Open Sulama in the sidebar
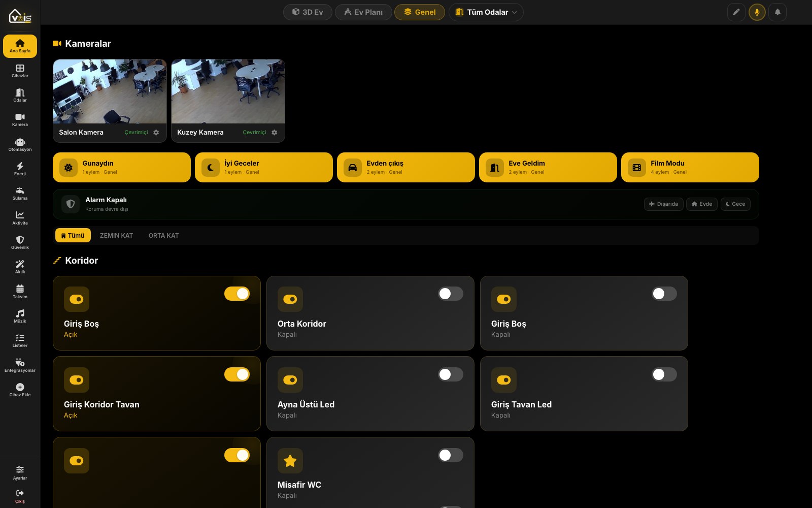 pyautogui.click(x=20, y=193)
